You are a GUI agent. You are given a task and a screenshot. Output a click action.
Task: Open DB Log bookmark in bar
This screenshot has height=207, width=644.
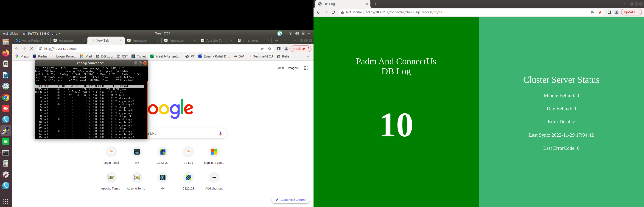pyautogui.click(x=104, y=56)
